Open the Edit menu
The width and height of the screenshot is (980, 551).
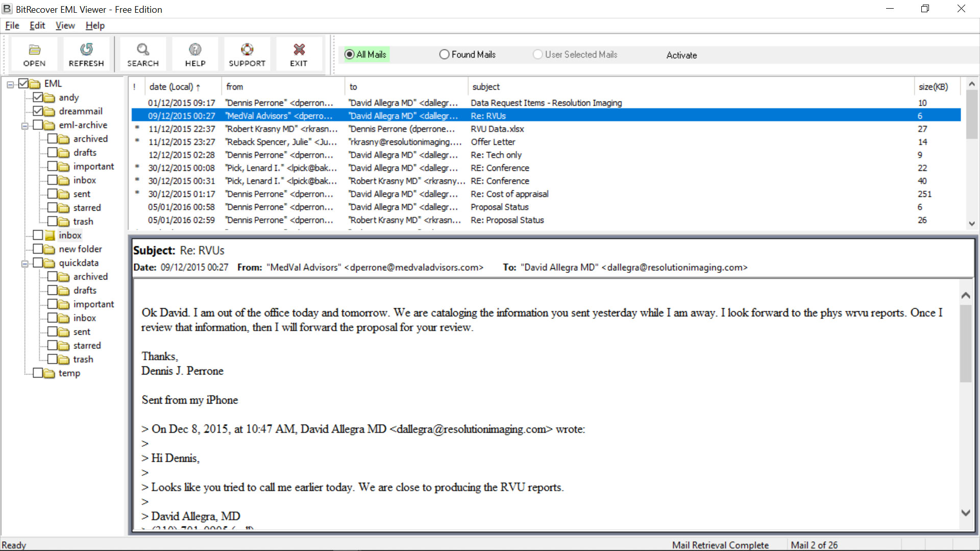(x=37, y=25)
